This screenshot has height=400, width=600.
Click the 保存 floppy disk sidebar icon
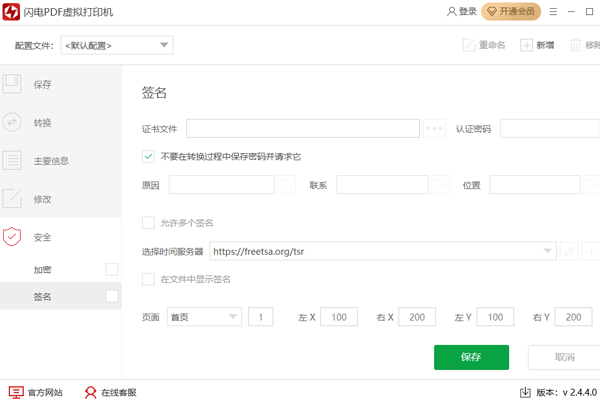pyautogui.click(x=13, y=84)
